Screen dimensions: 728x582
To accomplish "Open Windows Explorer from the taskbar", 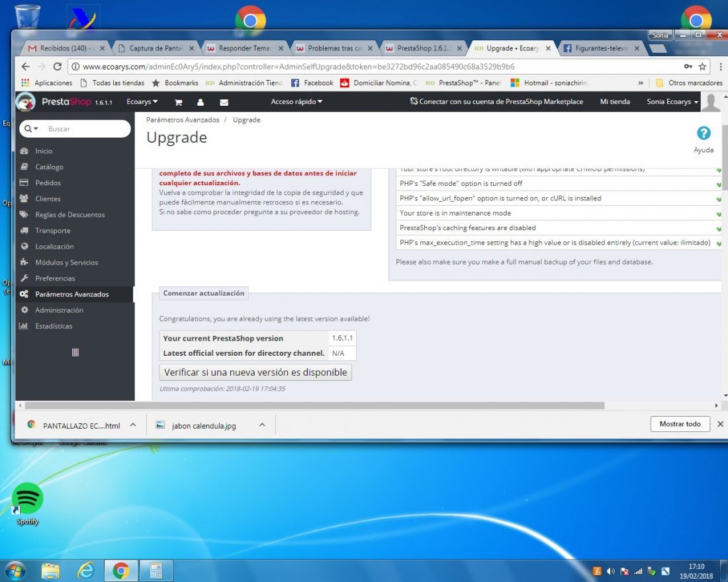I will pos(50,571).
